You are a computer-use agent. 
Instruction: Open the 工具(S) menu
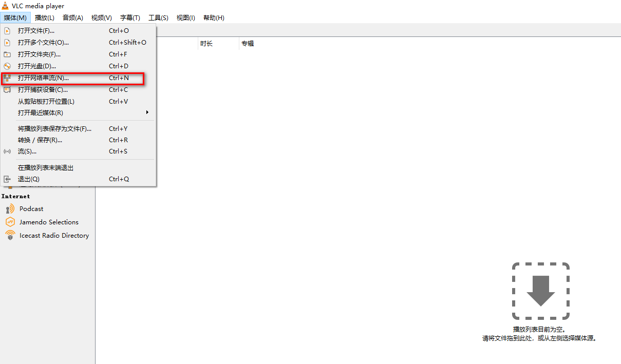[158, 18]
